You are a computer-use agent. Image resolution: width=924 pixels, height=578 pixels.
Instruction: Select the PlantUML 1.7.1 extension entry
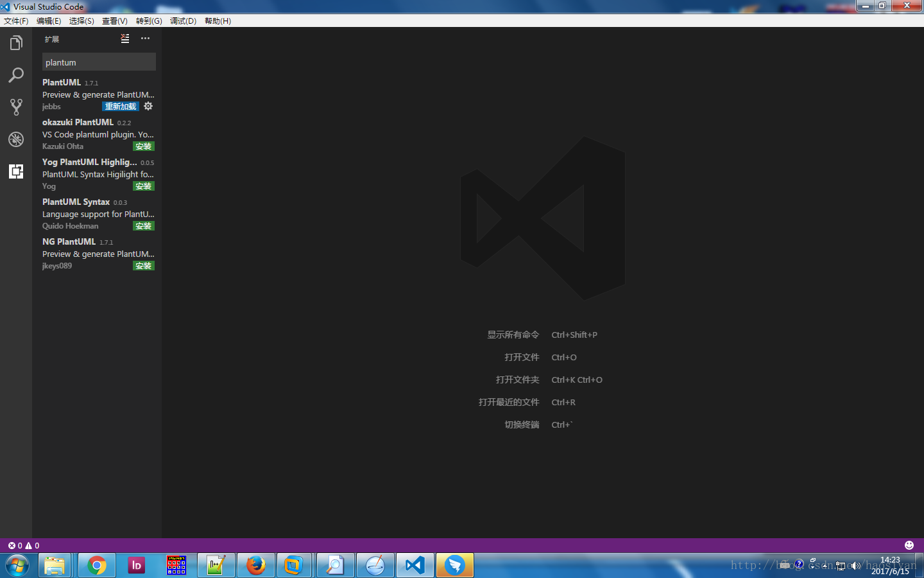97,94
